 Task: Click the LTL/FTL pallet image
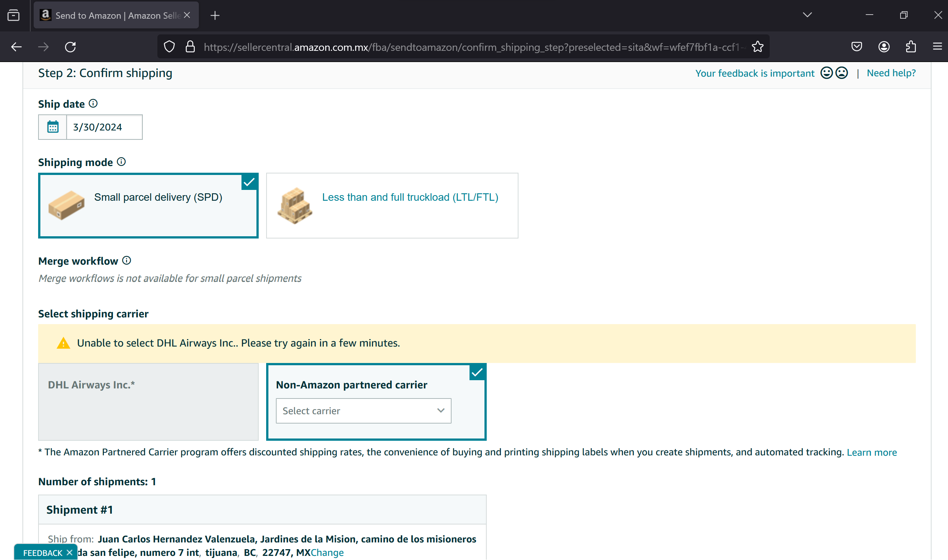coord(295,206)
